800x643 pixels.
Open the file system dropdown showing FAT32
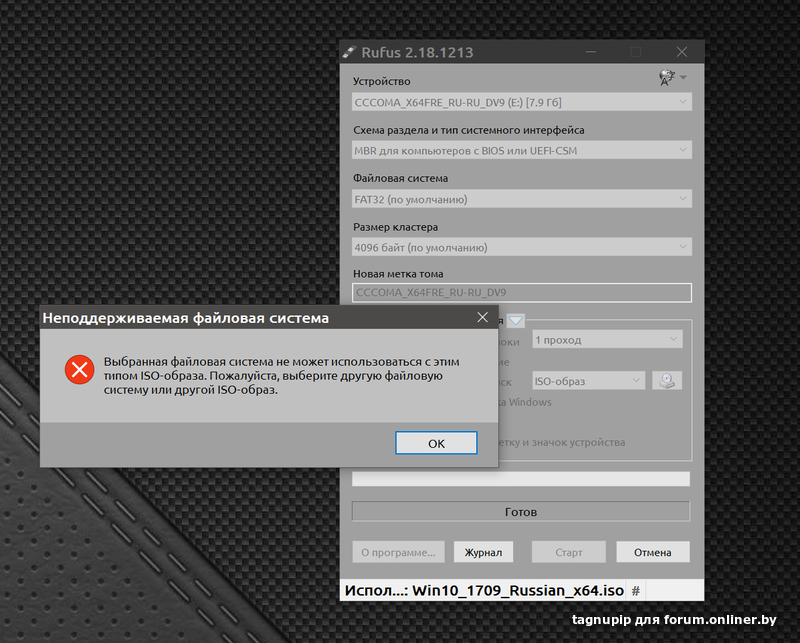click(x=521, y=199)
